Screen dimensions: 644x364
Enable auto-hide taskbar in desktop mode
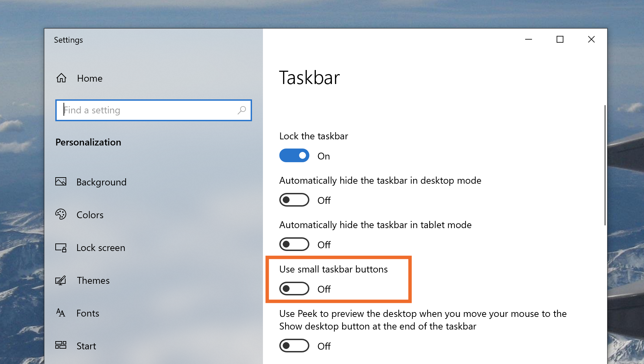pos(294,200)
